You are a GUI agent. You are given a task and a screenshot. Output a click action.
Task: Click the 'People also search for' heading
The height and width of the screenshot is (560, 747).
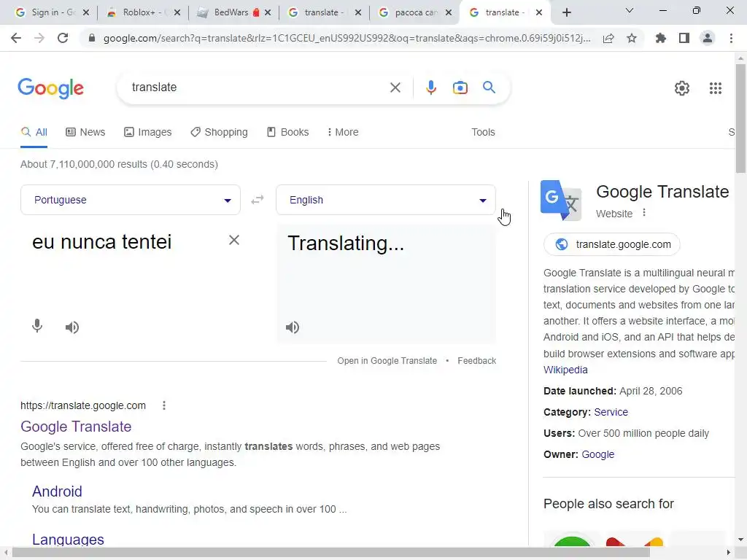(x=608, y=503)
